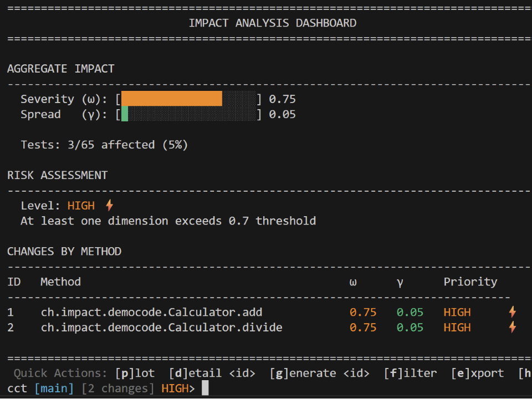
Task: Click the HIGH priority for Calculator.divide
Action: pos(457,328)
